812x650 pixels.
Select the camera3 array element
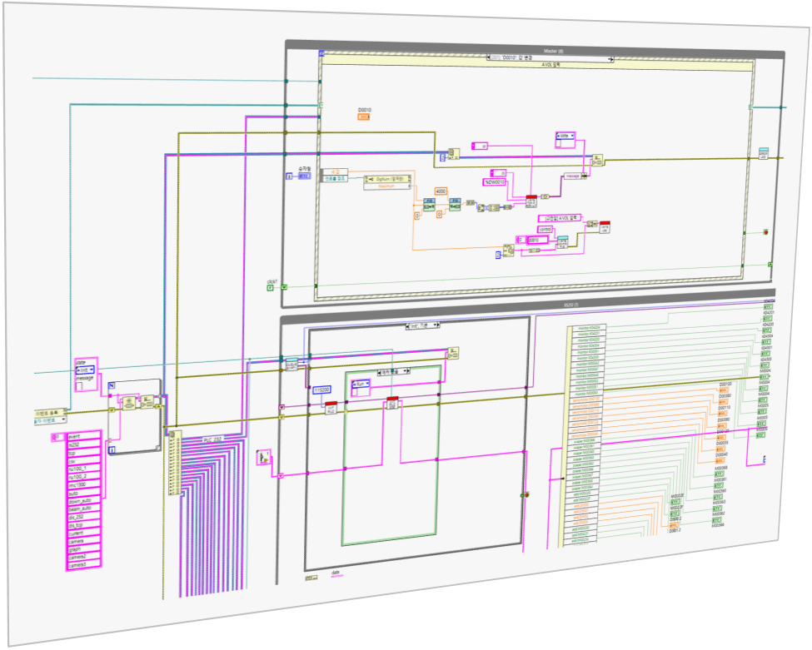[84, 566]
